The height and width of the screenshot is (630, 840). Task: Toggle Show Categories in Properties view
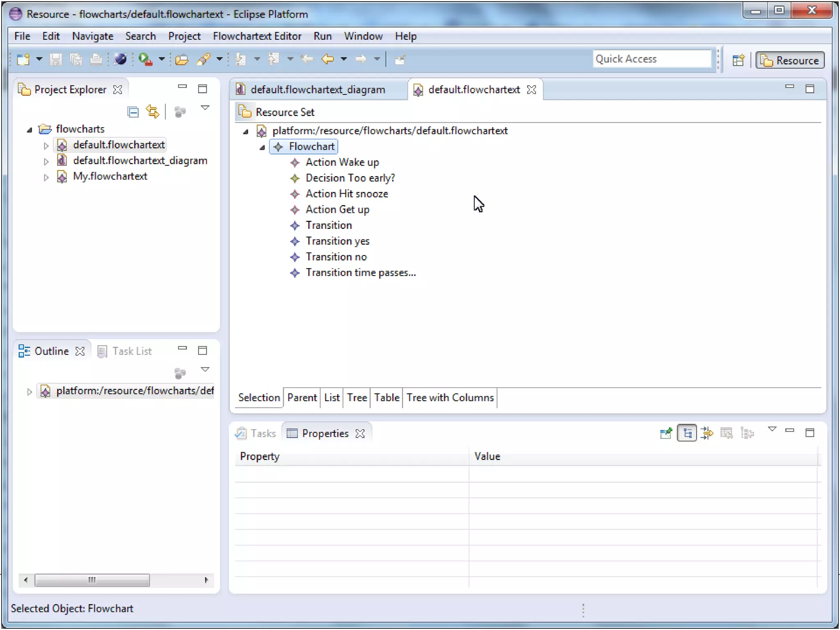[x=687, y=433]
